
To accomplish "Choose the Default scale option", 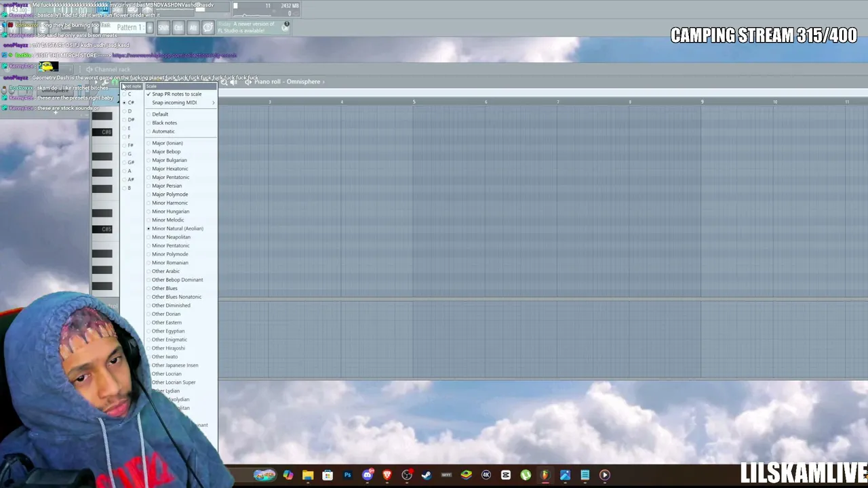I will (x=181, y=115).
